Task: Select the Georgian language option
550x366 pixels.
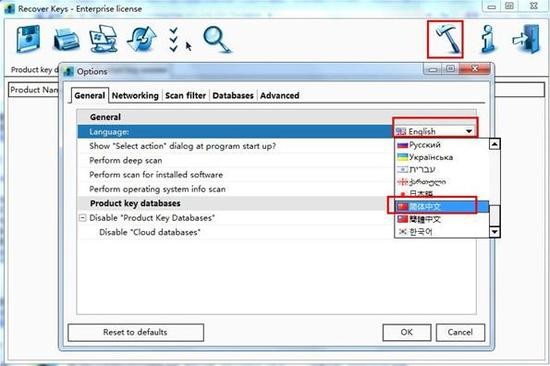Action: click(442, 182)
